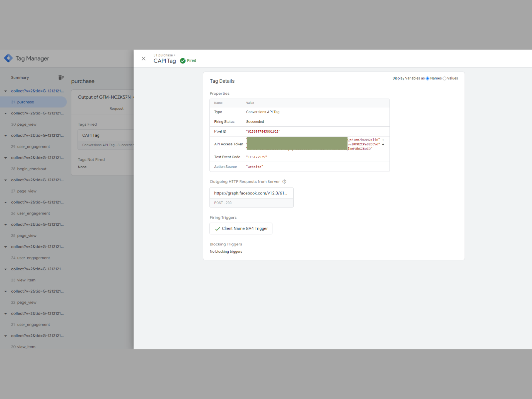Collapse the collect group containing 30 page_view
532x399 pixels.
click(5, 113)
